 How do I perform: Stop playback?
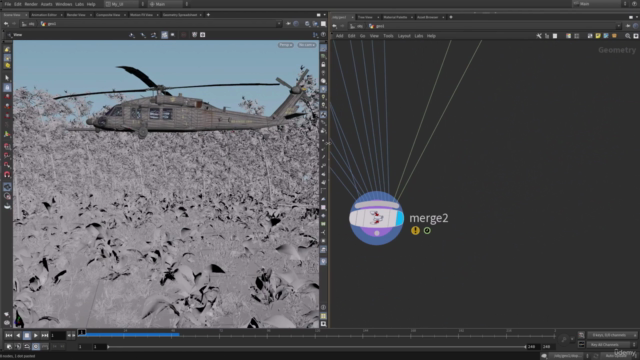pos(27,336)
